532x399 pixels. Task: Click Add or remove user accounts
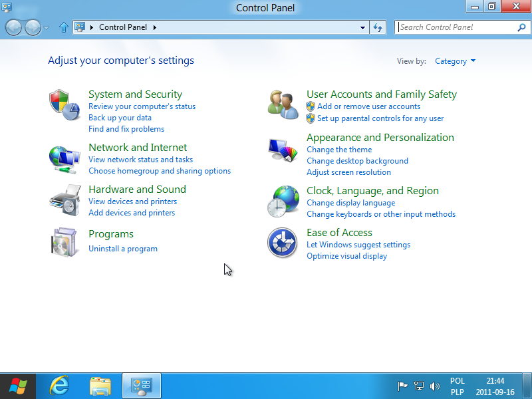[x=368, y=106]
